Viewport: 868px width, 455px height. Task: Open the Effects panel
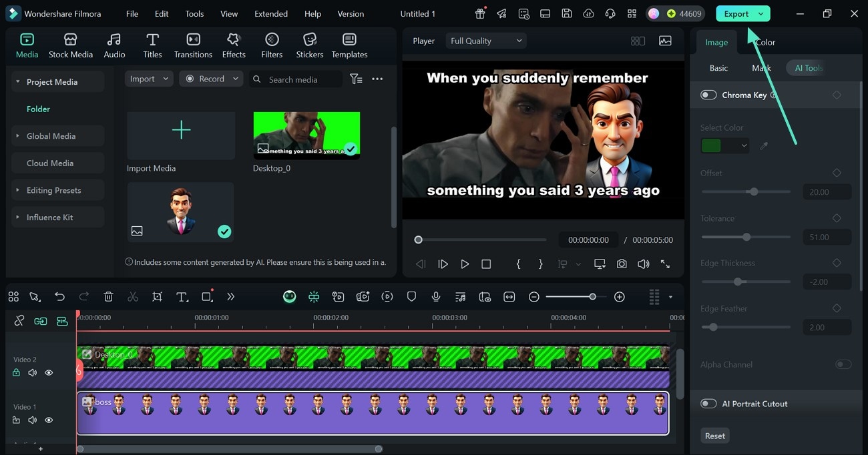coord(234,46)
